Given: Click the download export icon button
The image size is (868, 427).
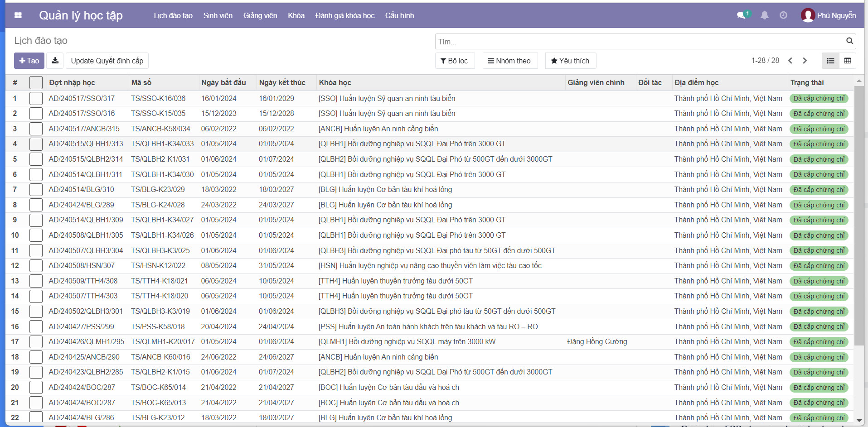Looking at the screenshot, I should point(55,61).
